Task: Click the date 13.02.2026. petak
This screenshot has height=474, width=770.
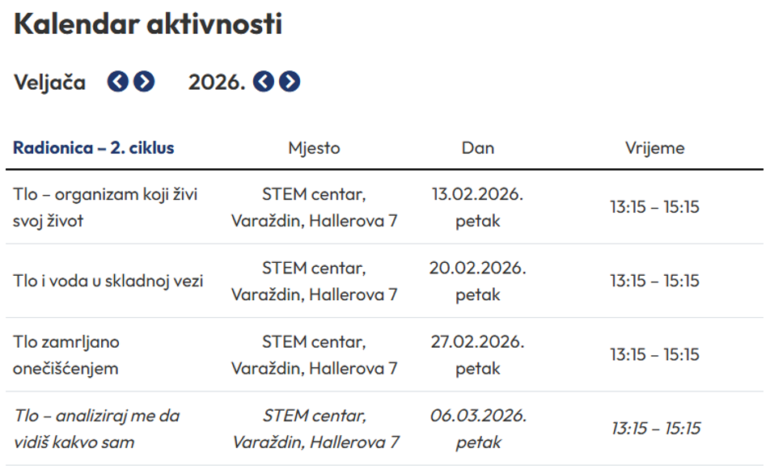Action: coord(478,207)
